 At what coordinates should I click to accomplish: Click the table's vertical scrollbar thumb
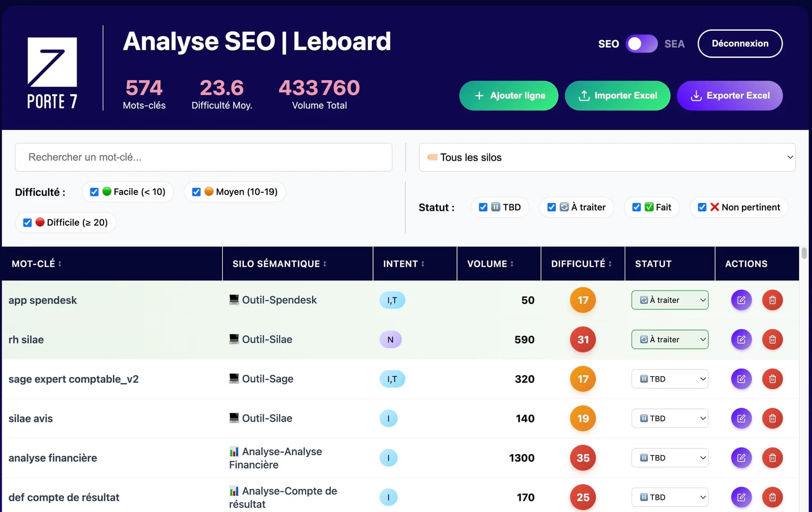point(804,253)
